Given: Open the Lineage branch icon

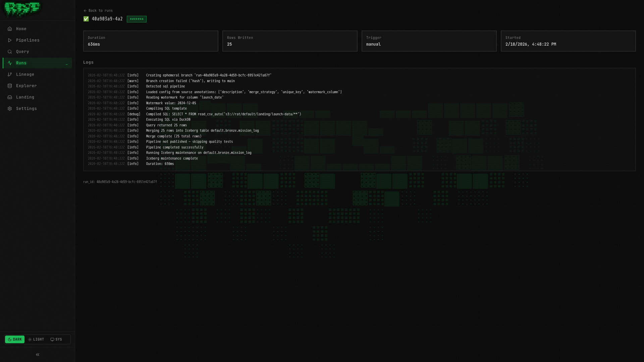Looking at the screenshot, I should tap(10, 74).
